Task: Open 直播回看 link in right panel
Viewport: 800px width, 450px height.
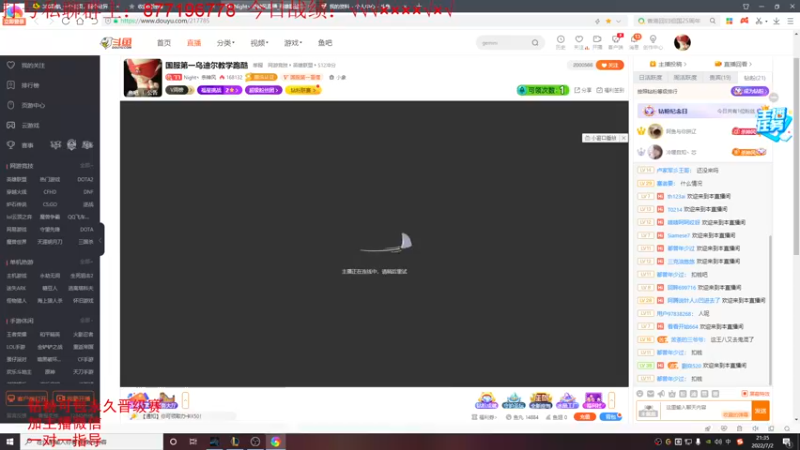Action: point(733,64)
